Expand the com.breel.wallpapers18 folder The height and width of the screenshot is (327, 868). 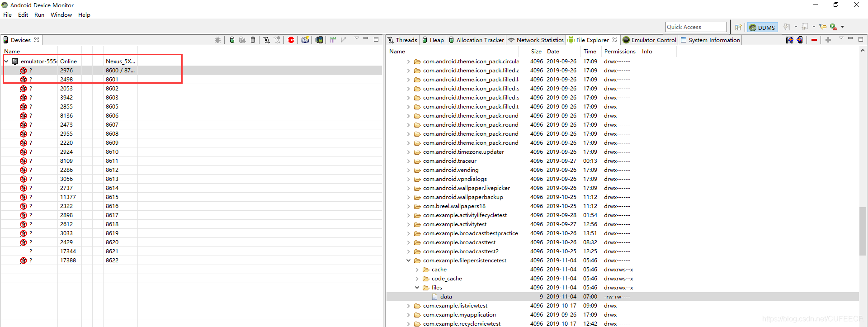408,206
